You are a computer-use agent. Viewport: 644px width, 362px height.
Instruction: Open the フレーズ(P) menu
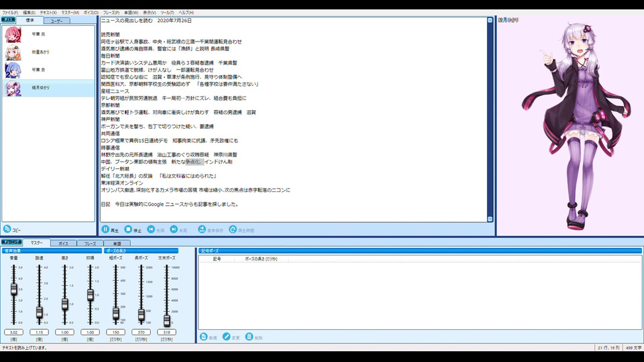pos(111,13)
